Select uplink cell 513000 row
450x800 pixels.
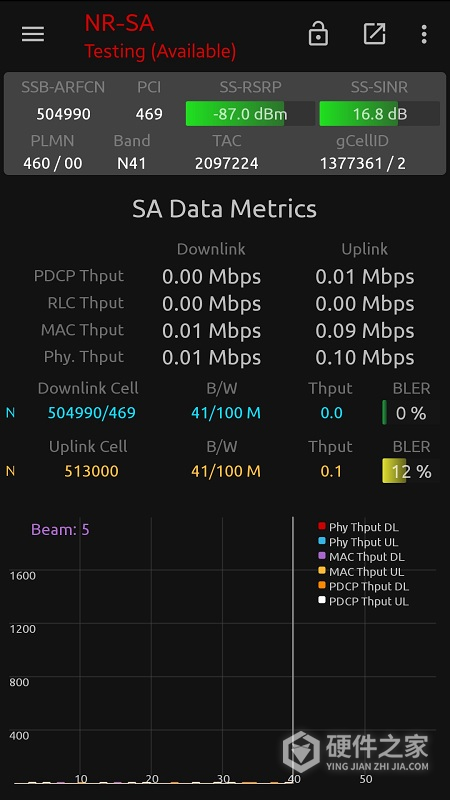[224, 471]
